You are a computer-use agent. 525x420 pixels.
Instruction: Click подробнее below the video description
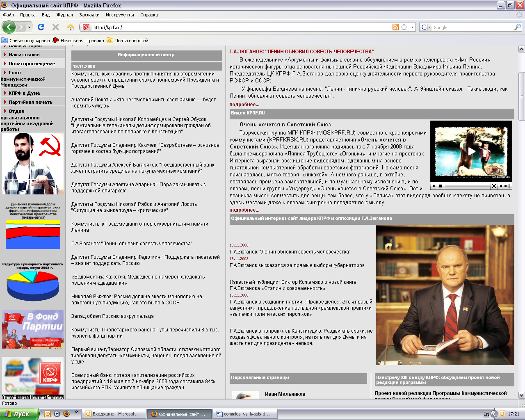click(244, 210)
